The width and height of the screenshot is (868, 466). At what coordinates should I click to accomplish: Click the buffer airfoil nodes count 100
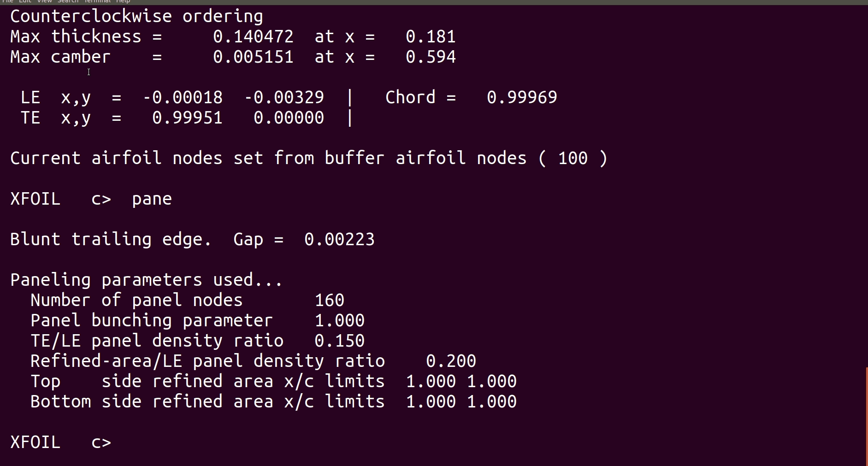click(x=573, y=159)
